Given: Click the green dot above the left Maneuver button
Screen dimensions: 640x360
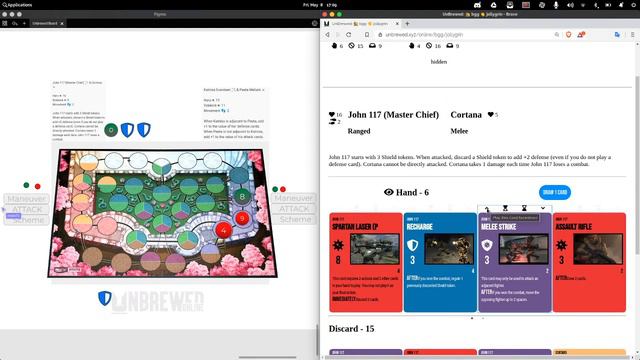Looking at the screenshot, I should (26, 185).
